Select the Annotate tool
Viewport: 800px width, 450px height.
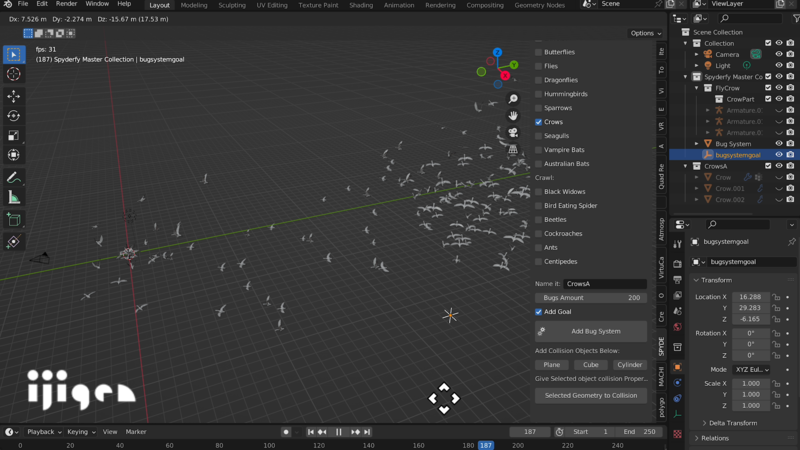tap(14, 178)
